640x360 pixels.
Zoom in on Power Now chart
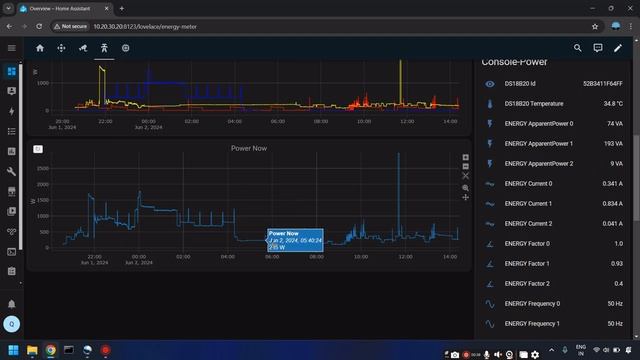click(465, 158)
